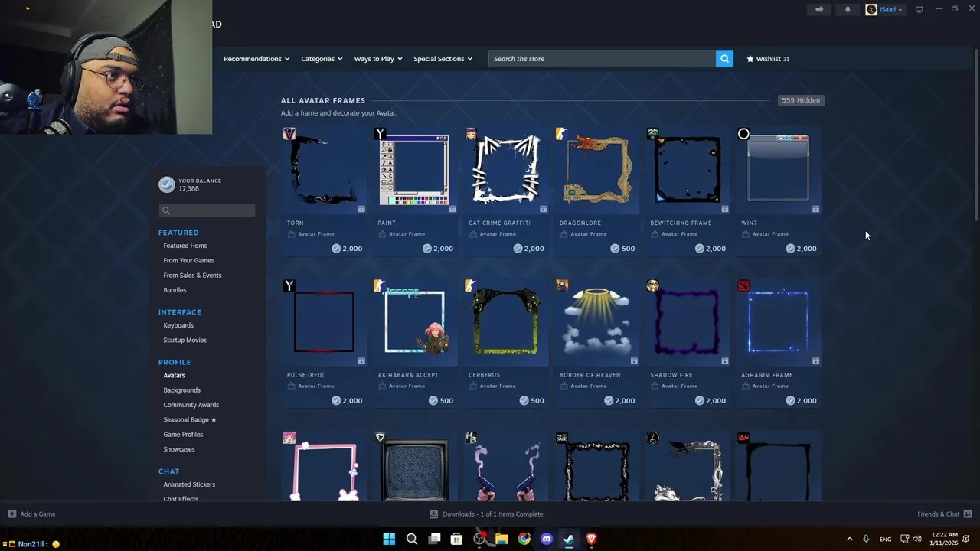Image resolution: width=980 pixels, height=551 pixels.
Task: Launch Microsoft Store from the taskbar
Action: (x=456, y=539)
